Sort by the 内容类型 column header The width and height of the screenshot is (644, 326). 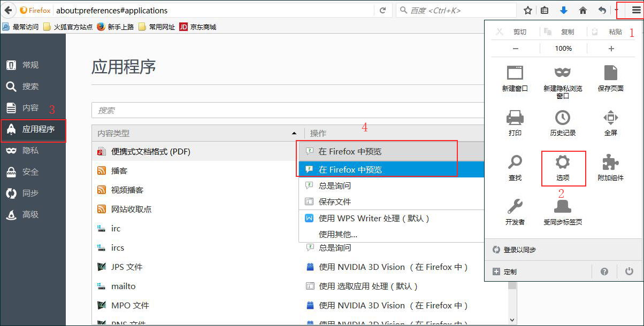[x=198, y=133]
